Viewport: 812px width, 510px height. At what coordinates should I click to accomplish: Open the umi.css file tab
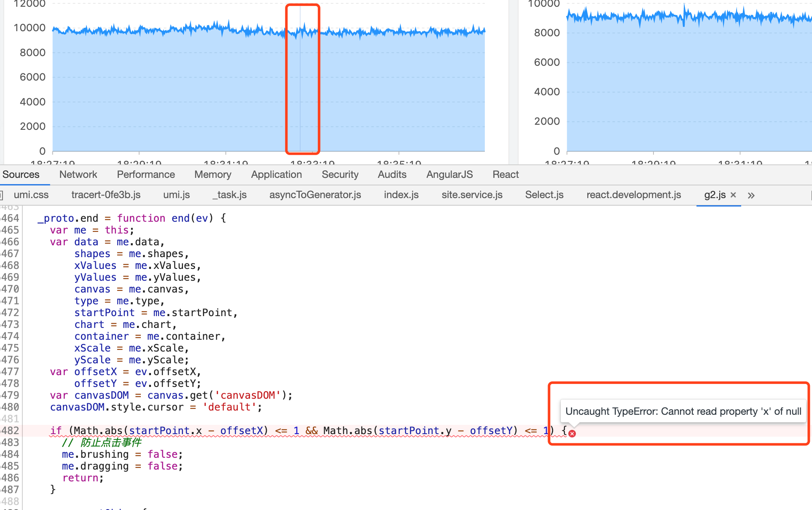point(31,195)
